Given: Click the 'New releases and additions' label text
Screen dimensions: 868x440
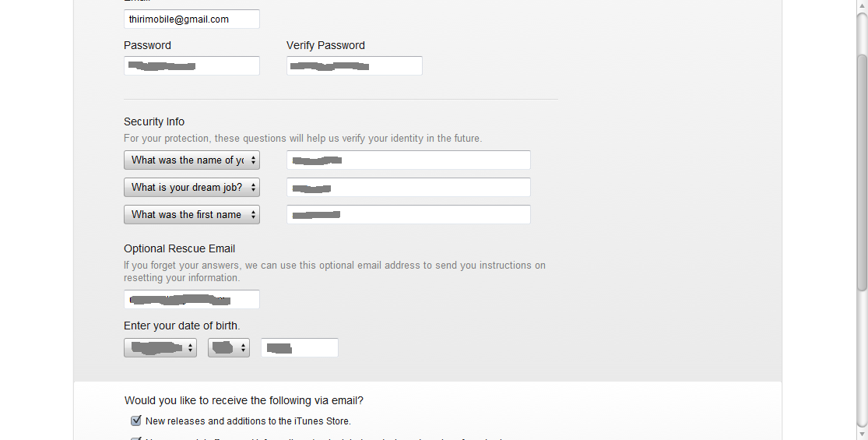Looking at the screenshot, I should tap(248, 421).
